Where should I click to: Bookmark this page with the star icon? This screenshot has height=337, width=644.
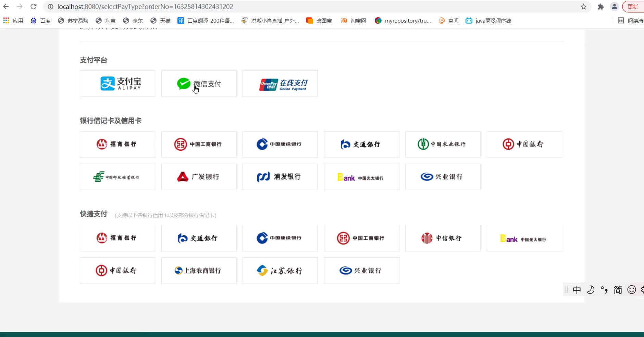click(x=584, y=7)
